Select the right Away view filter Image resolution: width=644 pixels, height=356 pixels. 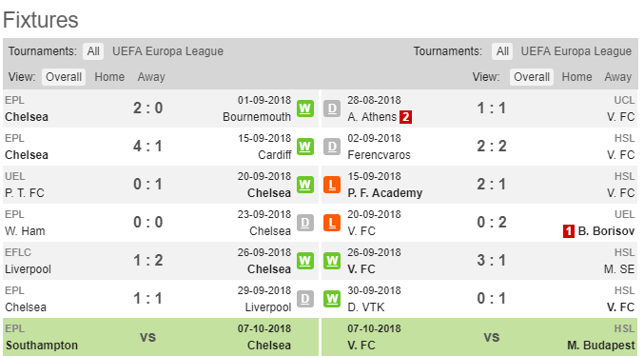(617, 77)
